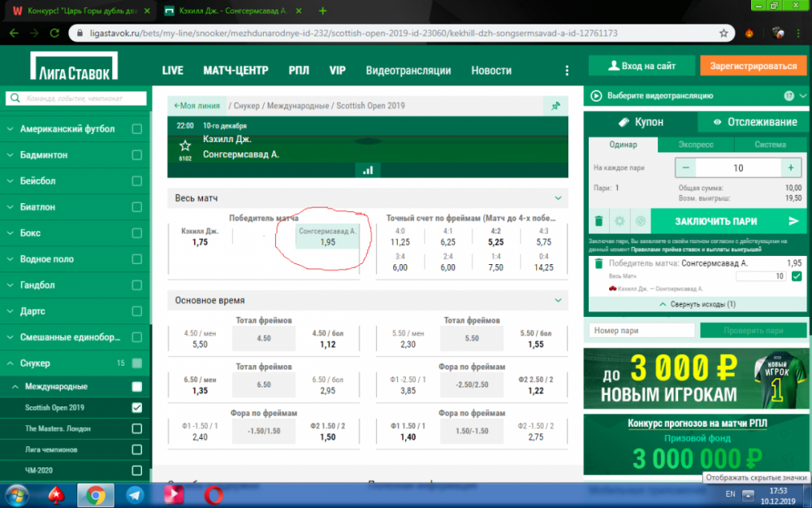
Task: Click the Номер пари input field
Action: tap(641, 331)
